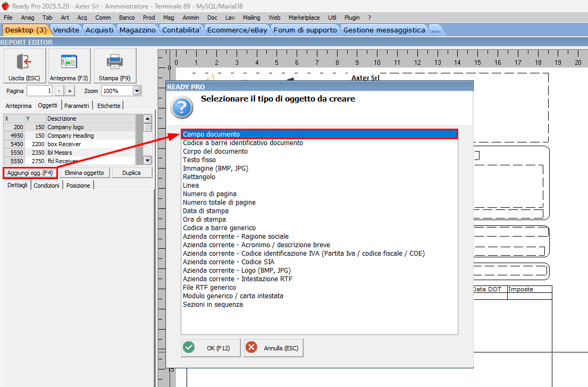This screenshot has height=387, width=588.
Task: Select Azienda corrente - Codice SIA option
Action: coord(320,262)
